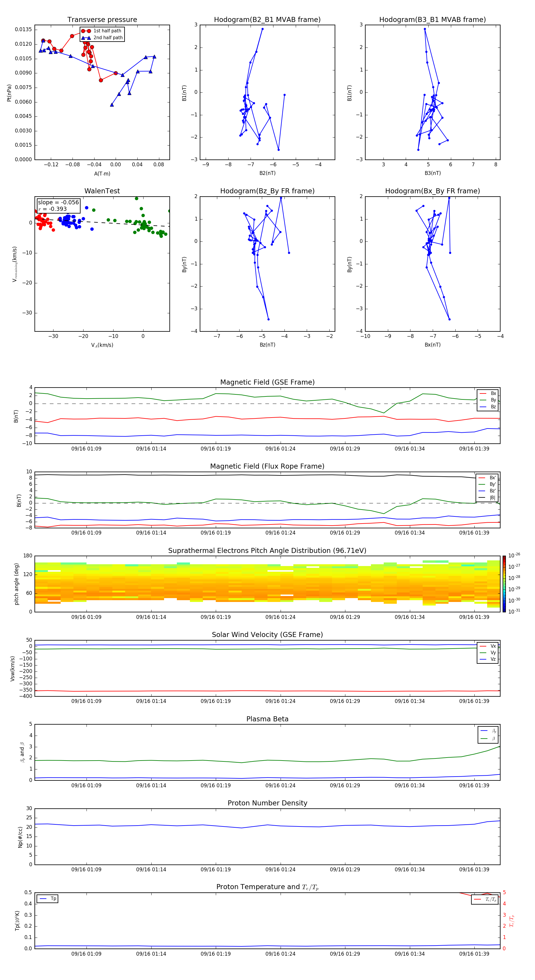The width and height of the screenshot is (535, 980).
Task: Click the 'Bx(nT)' x-axis label
Action: pos(432,345)
